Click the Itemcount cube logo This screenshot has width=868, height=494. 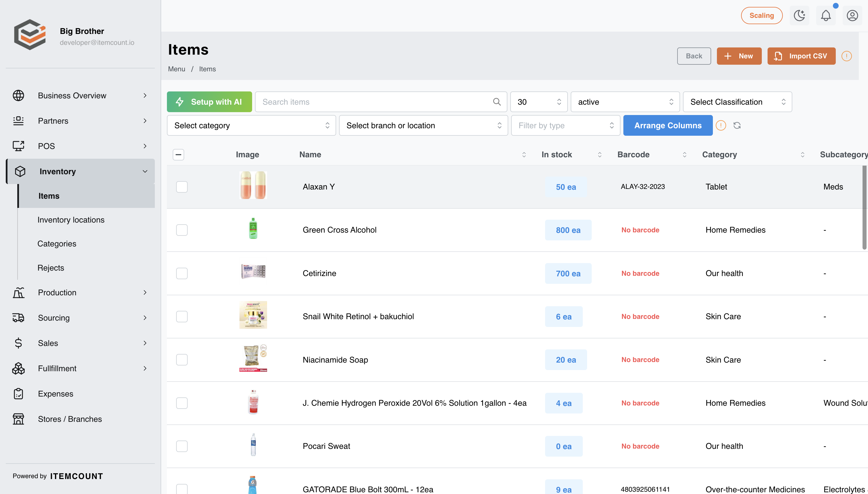click(30, 35)
